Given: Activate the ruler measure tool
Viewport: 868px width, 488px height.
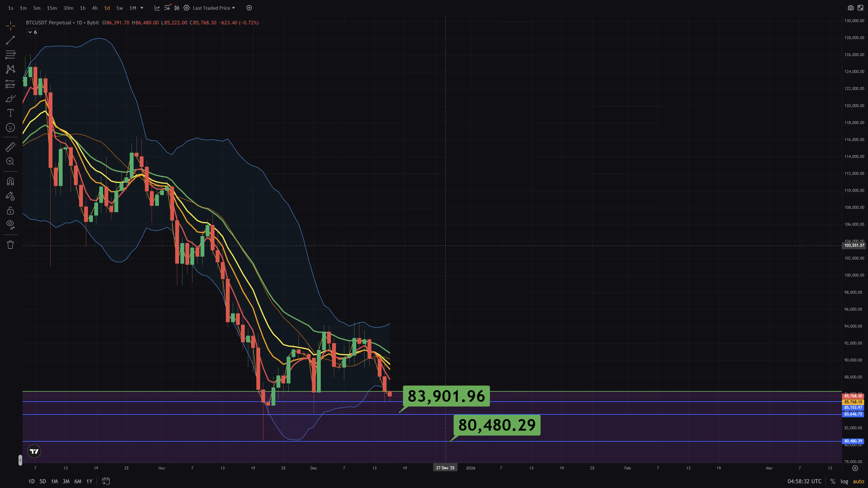Looking at the screenshot, I should tap(10, 147).
